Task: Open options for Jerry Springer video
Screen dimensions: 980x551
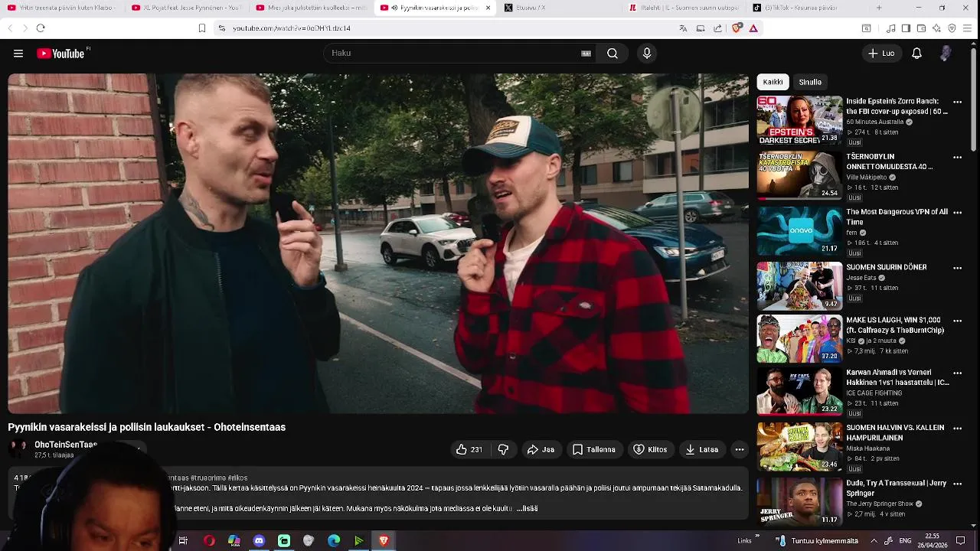Action: point(957,484)
